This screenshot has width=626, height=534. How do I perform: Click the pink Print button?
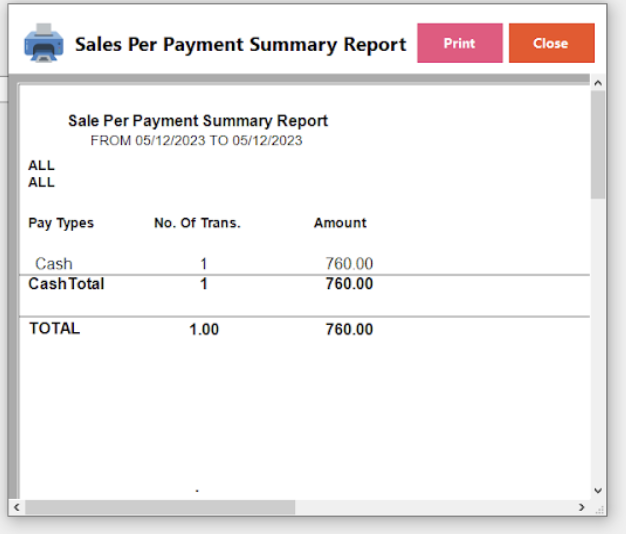point(460,43)
